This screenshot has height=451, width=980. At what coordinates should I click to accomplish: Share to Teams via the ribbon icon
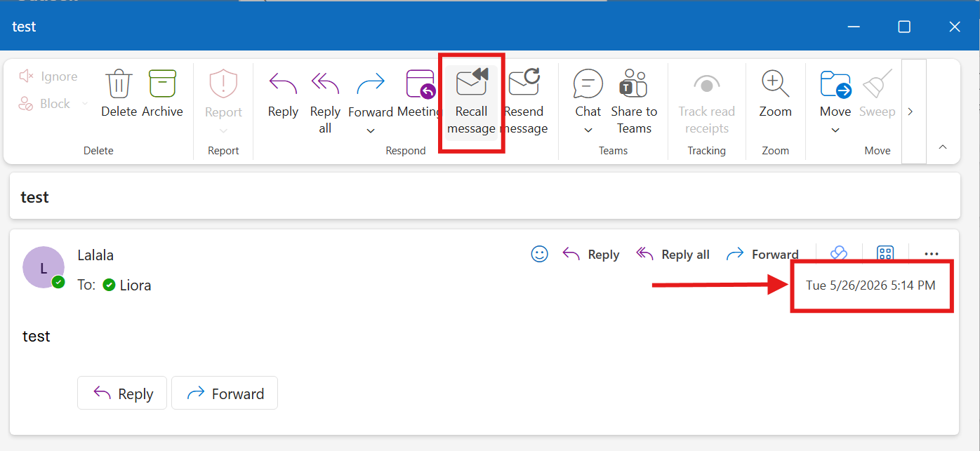click(634, 84)
